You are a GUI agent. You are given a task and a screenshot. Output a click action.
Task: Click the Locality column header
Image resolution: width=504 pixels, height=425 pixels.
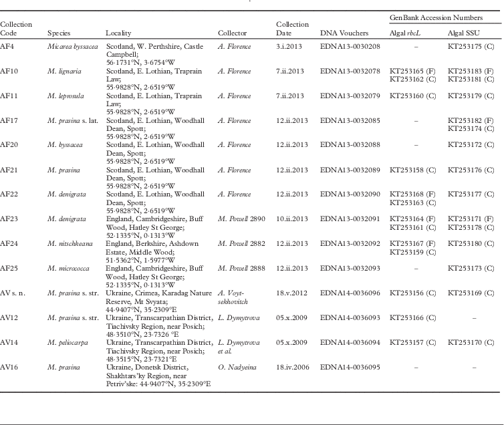point(118,32)
